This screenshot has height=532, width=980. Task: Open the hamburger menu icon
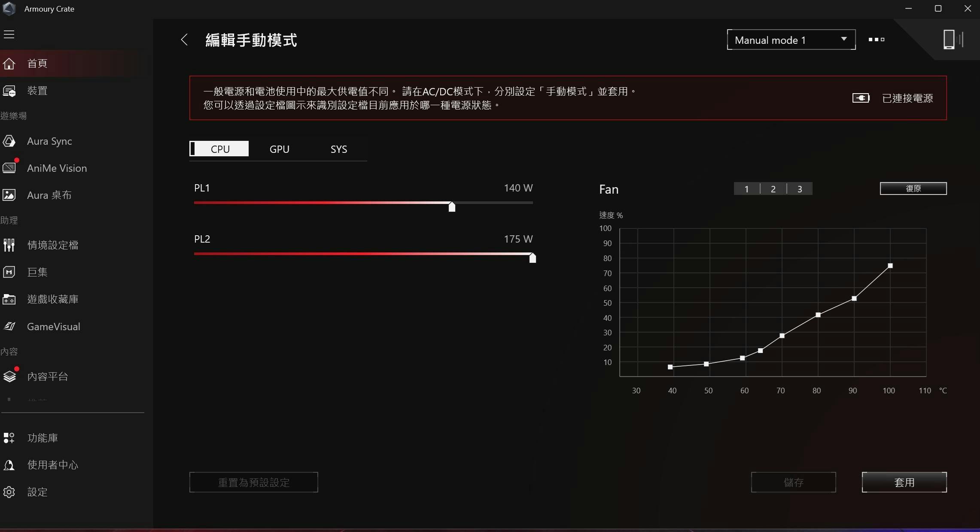tap(9, 34)
